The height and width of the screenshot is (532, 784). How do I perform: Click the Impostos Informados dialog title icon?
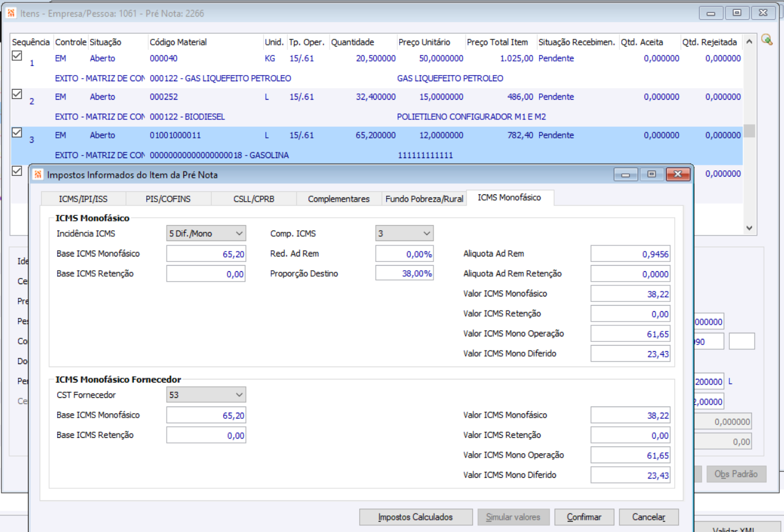point(38,175)
